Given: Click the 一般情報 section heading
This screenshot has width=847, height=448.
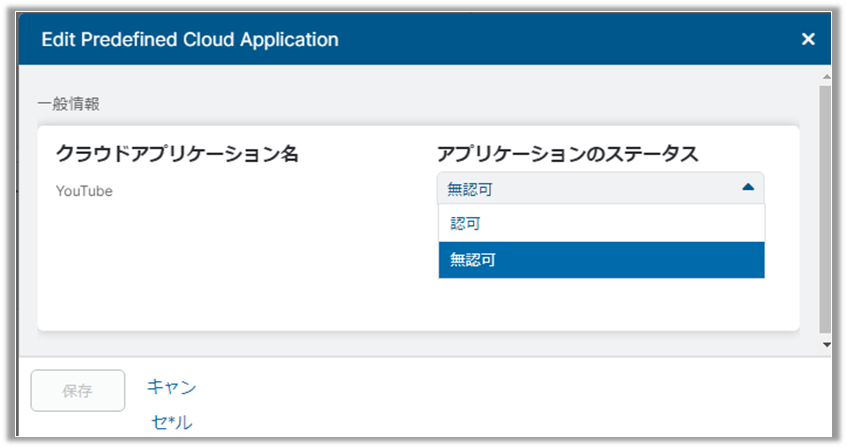Looking at the screenshot, I should pos(69,104).
